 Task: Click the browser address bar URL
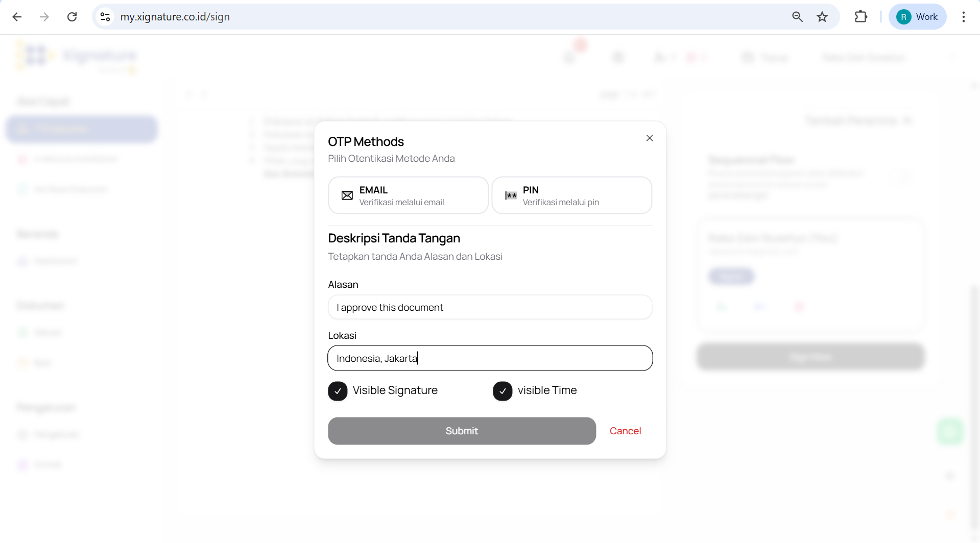175,17
